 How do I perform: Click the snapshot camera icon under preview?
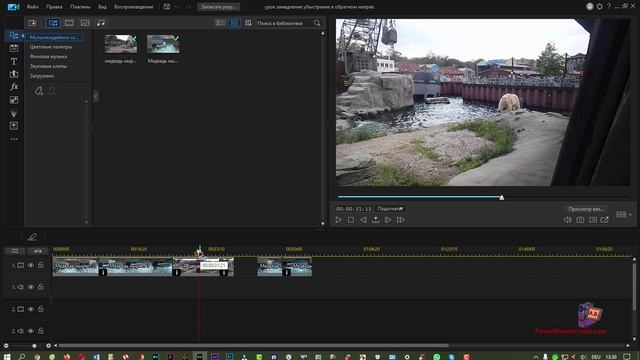point(580,220)
